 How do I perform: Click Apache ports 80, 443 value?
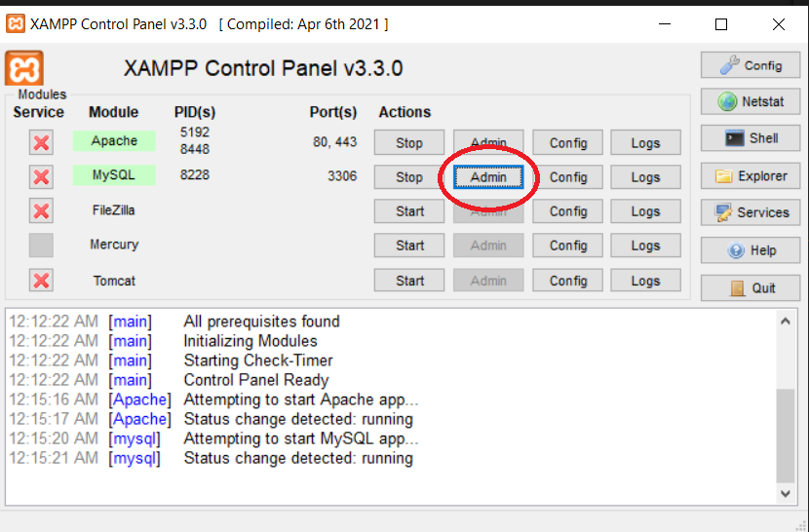(x=334, y=142)
